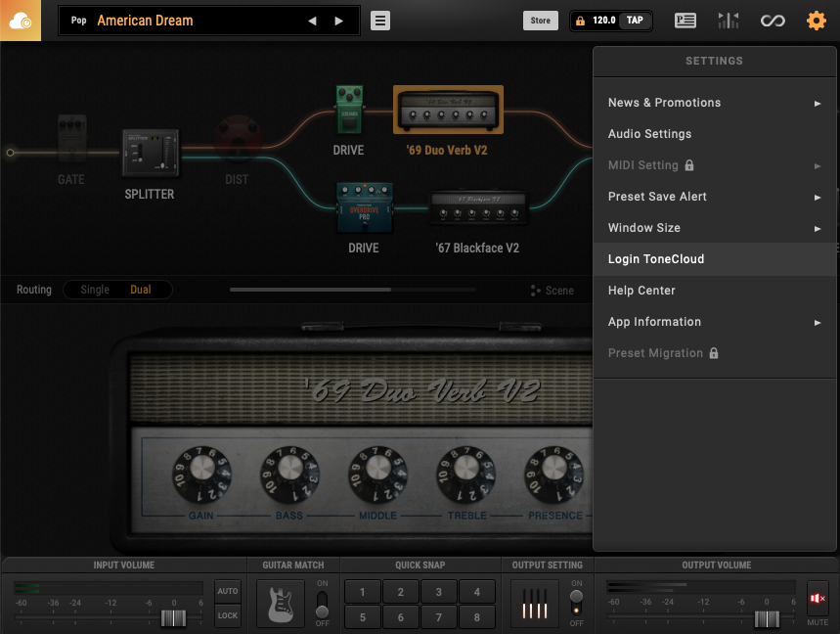
Task: Open the looper infinity icon
Action: [x=773, y=21]
